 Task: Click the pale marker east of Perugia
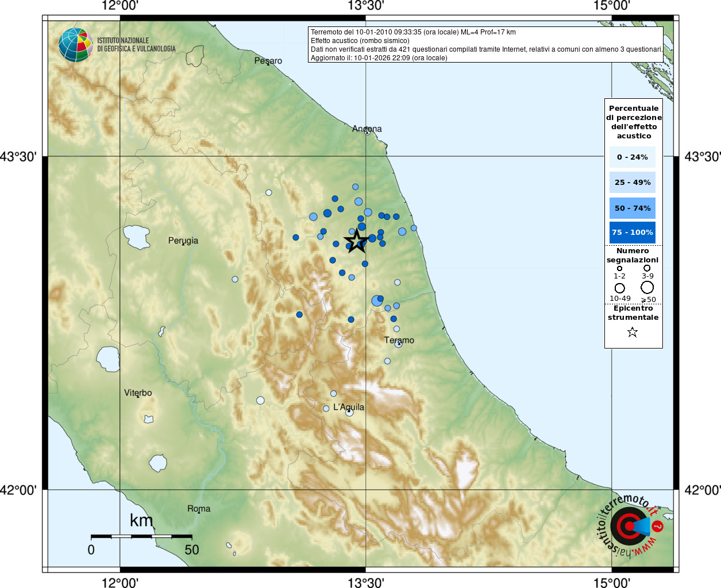pyautogui.click(x=235, y=279)
